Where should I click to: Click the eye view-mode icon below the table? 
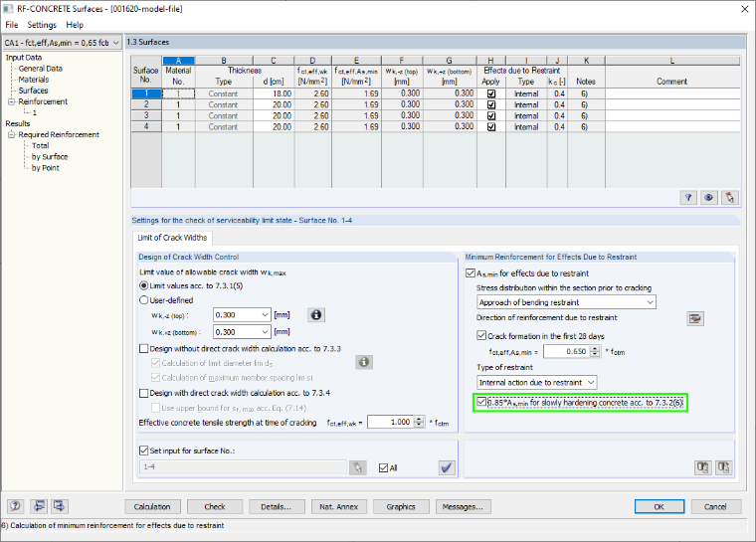pos(708,197)
